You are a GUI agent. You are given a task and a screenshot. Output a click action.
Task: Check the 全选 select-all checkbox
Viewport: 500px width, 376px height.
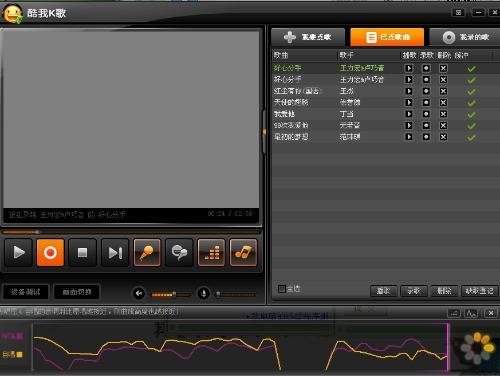(282, 289)
